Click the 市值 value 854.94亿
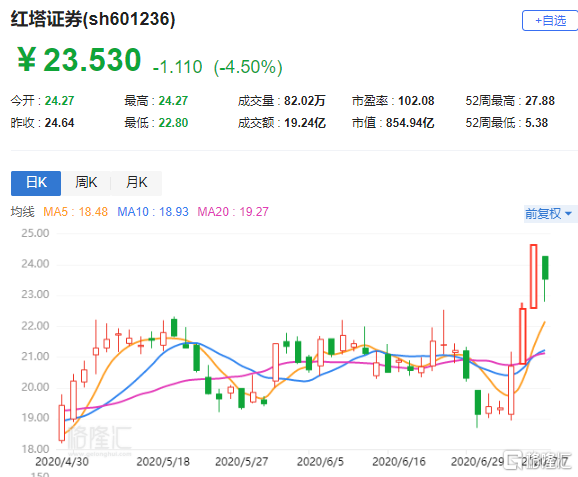 [x=410, y=123]
